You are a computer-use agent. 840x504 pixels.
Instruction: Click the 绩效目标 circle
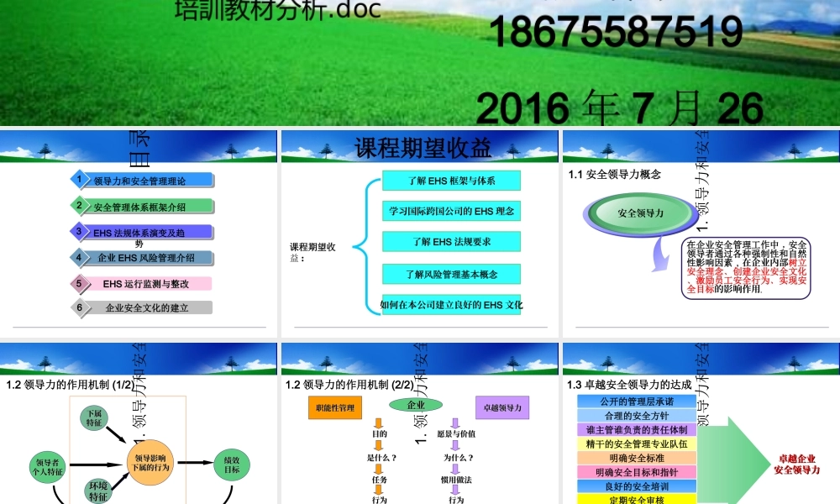pos(232,465)
